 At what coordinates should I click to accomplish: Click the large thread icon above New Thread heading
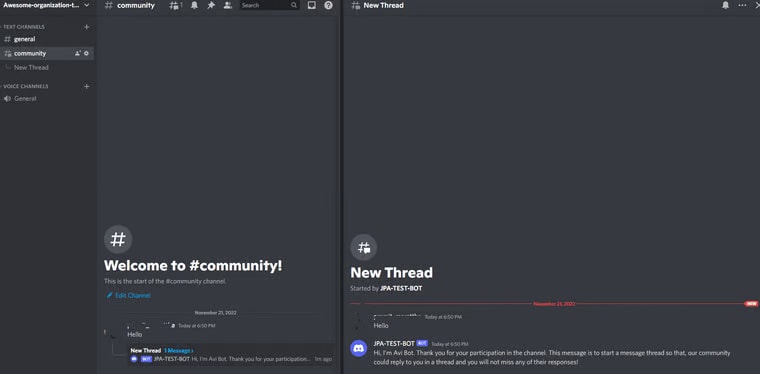364,248
